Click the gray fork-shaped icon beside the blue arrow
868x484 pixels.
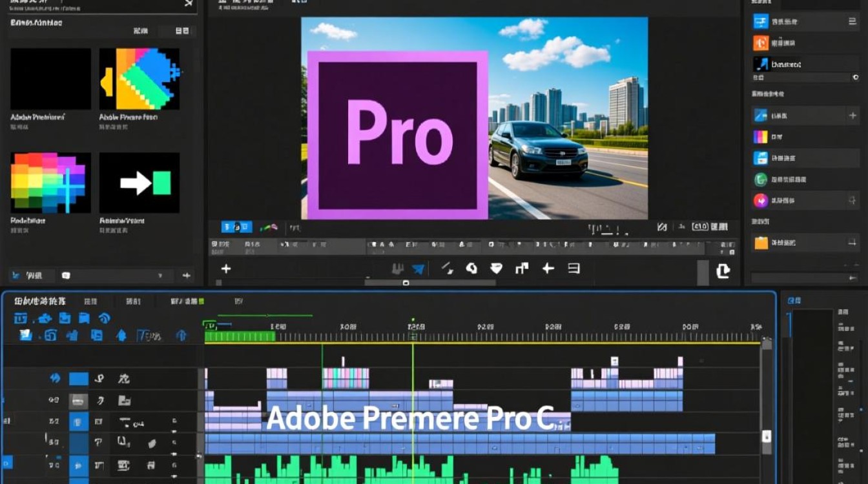point(398,268)
